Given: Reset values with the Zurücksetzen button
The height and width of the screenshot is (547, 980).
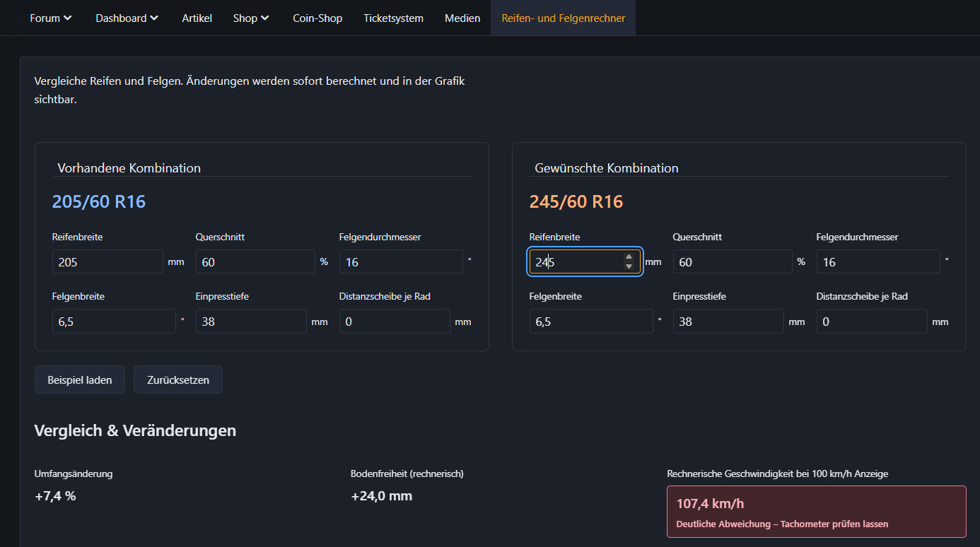Looking at the screenshot, I should 178,380.
